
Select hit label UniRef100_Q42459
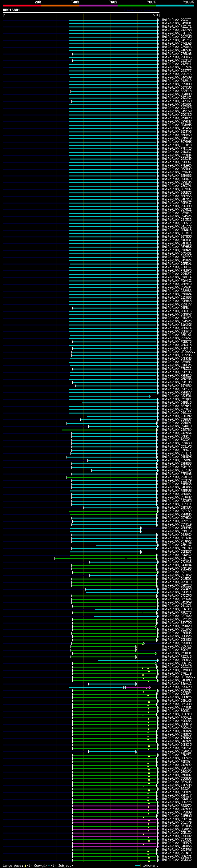pos(177,128)
